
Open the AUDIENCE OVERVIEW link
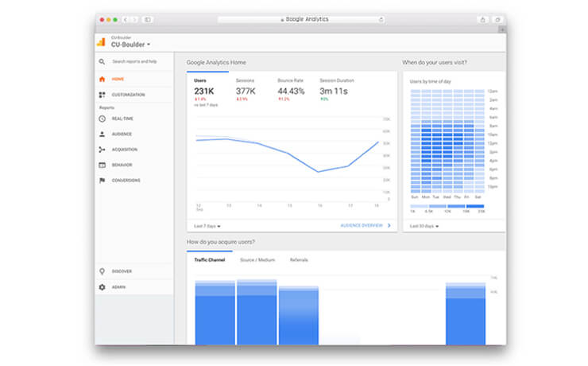[362, 226]
